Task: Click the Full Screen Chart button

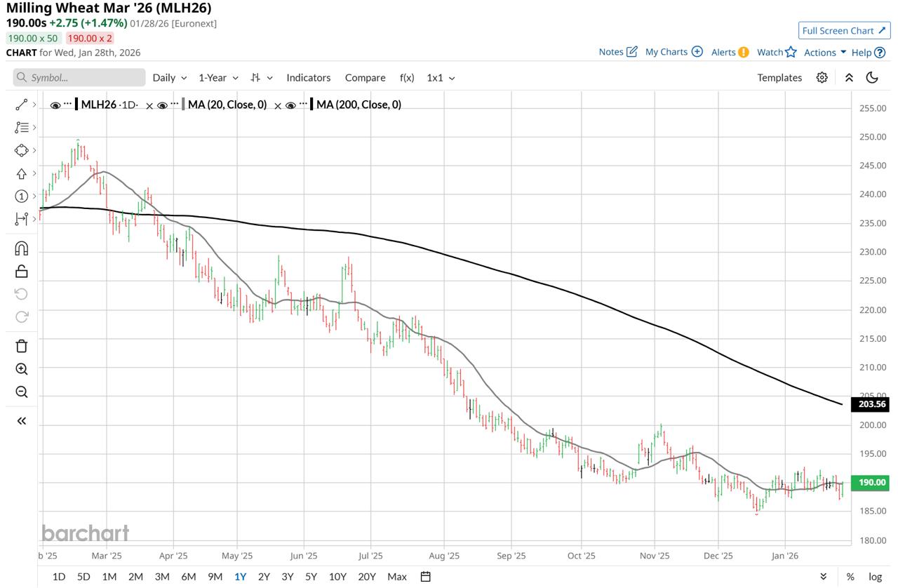Action: 844,31
